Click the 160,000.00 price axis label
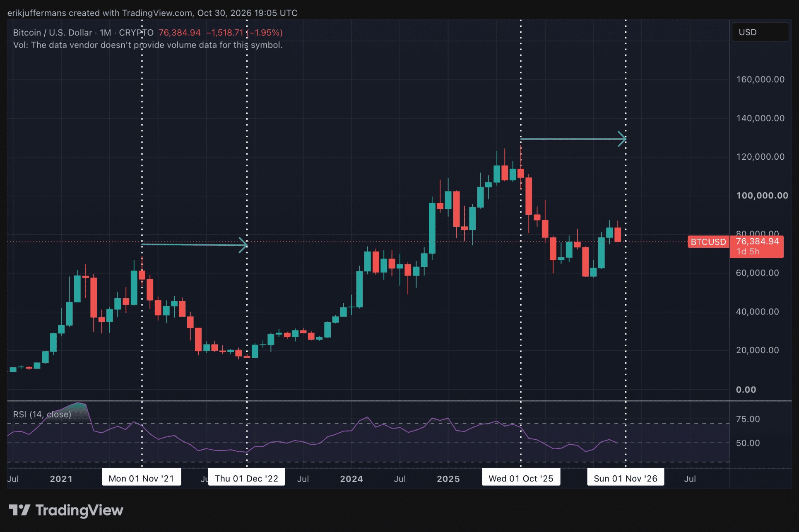This screenshot has height=532, width=799. [x=760, y=79]
